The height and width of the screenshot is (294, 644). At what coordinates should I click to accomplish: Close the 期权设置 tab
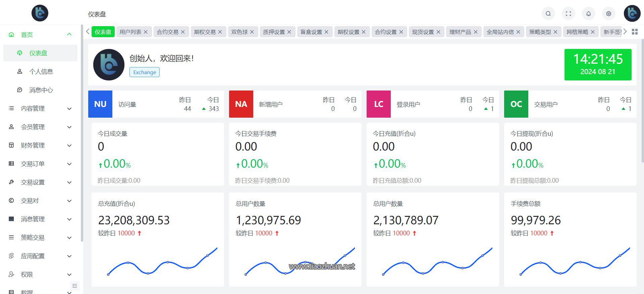pos(364,32)
